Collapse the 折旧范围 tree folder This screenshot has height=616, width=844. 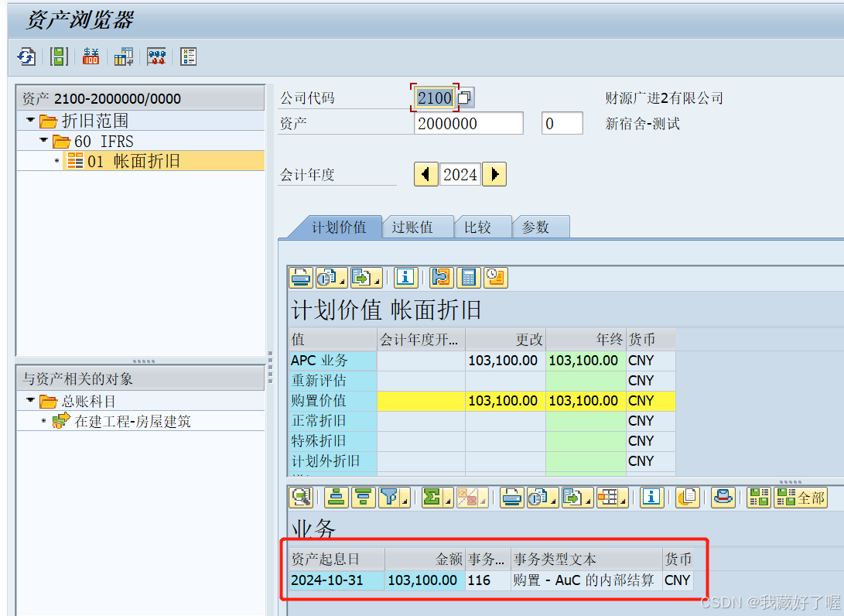click(31, 120)
